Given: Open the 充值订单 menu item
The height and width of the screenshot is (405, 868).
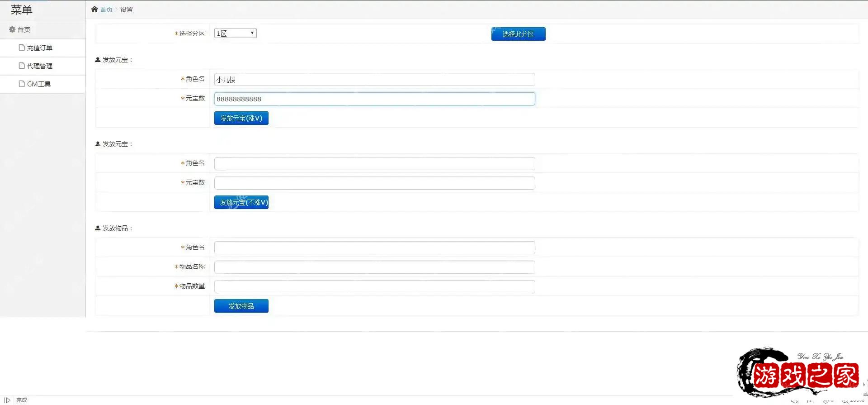Looking at the screenshot, I should point(40,48).
